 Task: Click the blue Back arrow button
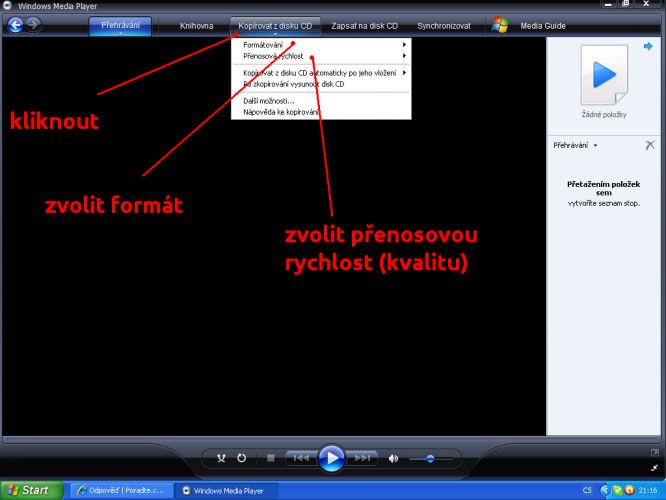(x=16, y=25)
